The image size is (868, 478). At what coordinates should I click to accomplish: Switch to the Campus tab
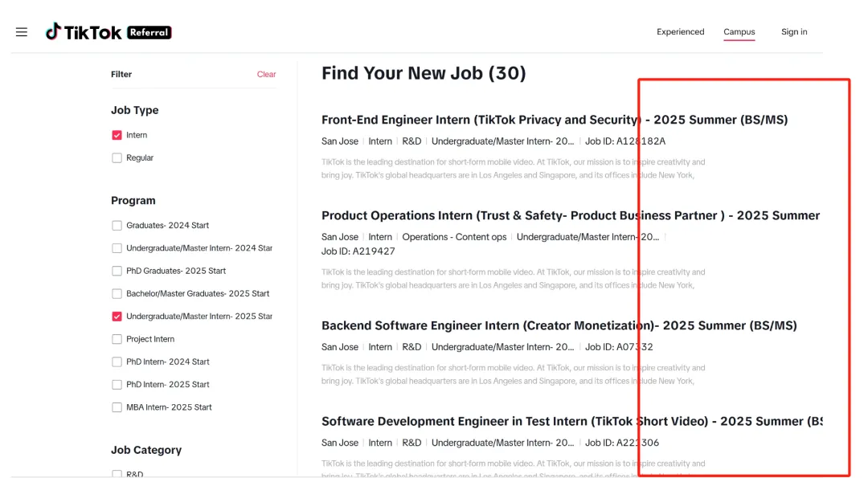click(739, 31)
